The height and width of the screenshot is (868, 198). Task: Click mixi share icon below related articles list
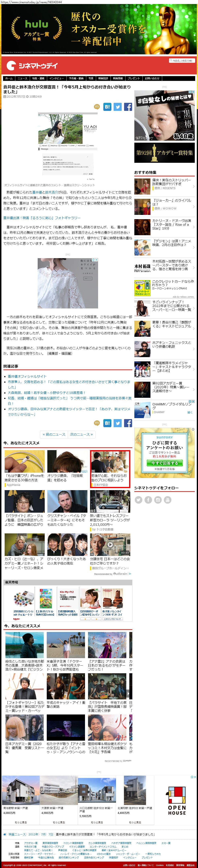pyautogui.click(x=97, y=423)
